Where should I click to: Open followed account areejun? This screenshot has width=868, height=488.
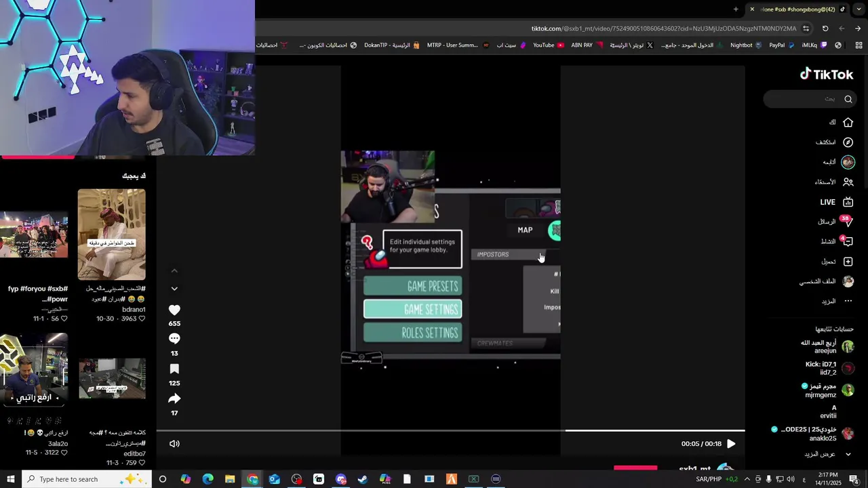click(826, 347)
